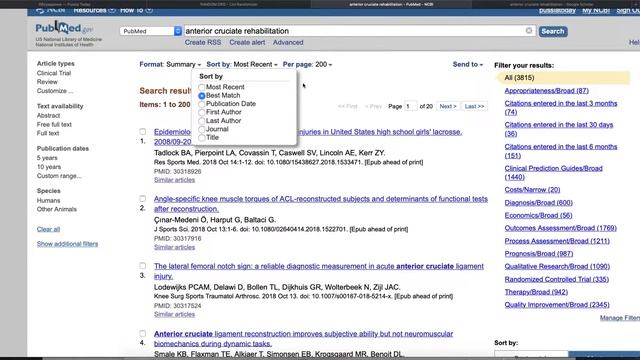Filter by Abstract text availability
The width and height of the screenshot is (640, 360).
coord(48,116)
